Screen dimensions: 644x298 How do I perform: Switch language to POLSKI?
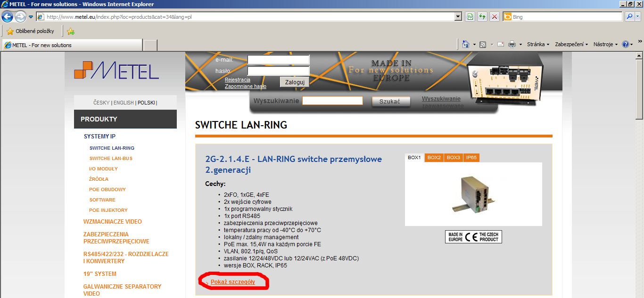coord(146,103)
